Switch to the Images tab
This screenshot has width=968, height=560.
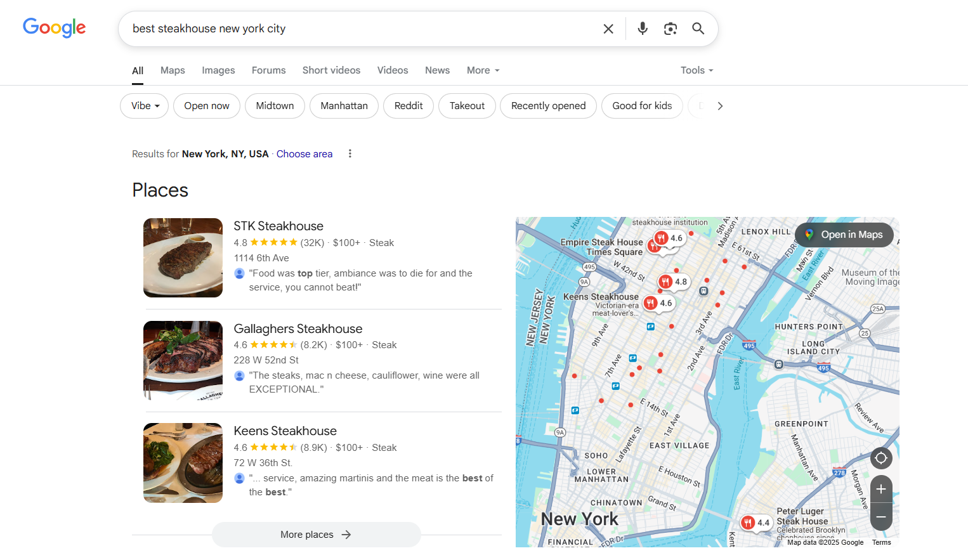(218, 70)
